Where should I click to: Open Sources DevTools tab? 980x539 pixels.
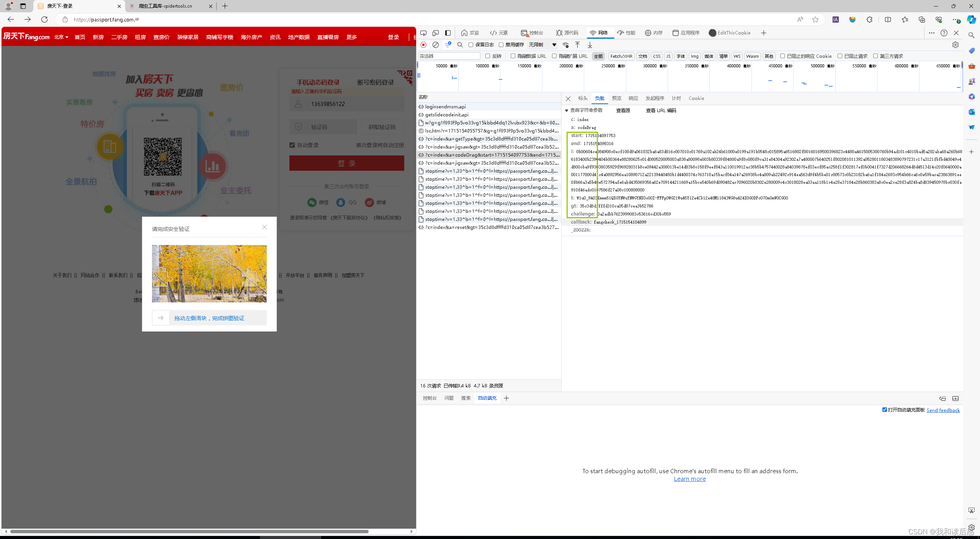[x=567, y=33]
